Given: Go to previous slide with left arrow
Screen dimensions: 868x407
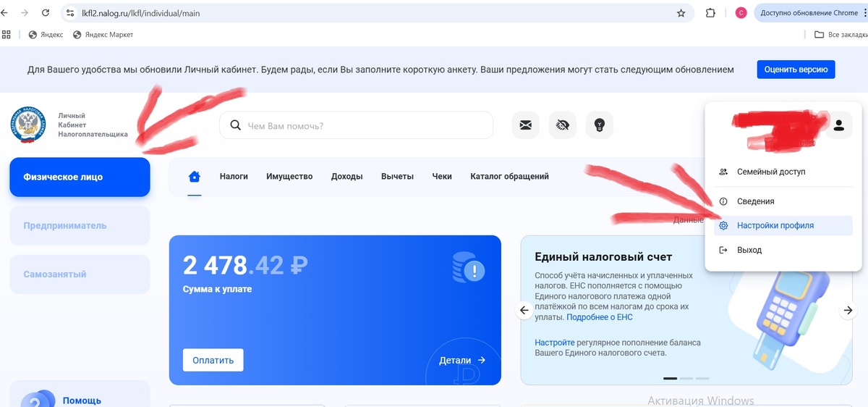Looking at the screenshot, I should pyautogui.click(x=525, y=310).
